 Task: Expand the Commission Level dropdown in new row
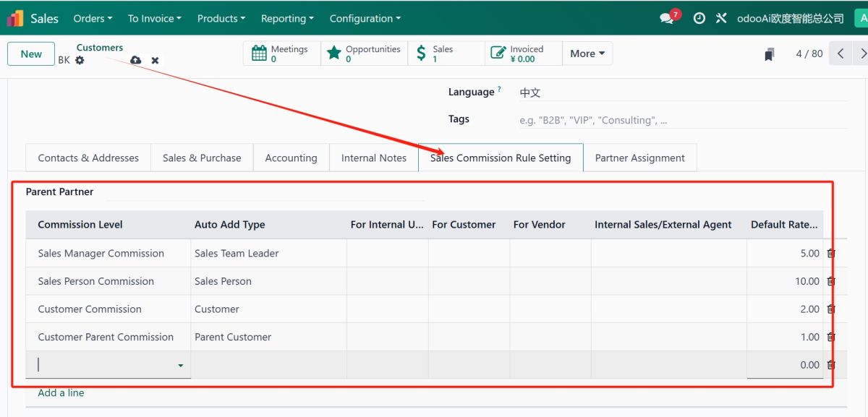(180, 366)
